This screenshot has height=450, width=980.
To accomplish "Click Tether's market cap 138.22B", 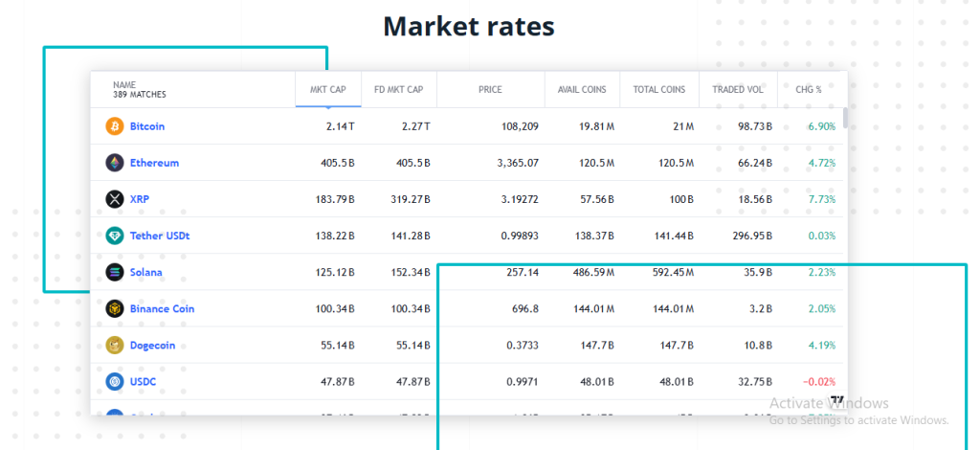I will point(336,236).
